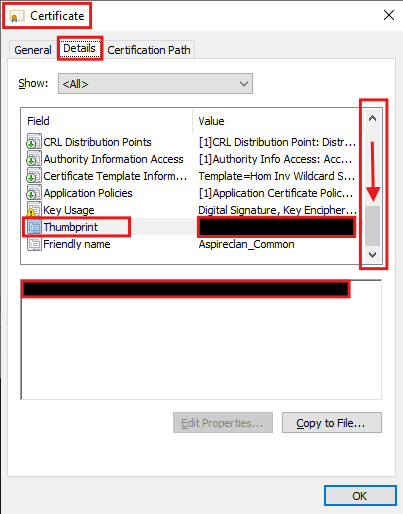
Task: Click inside the thumbprint value text box
Action: pos(201,339)
